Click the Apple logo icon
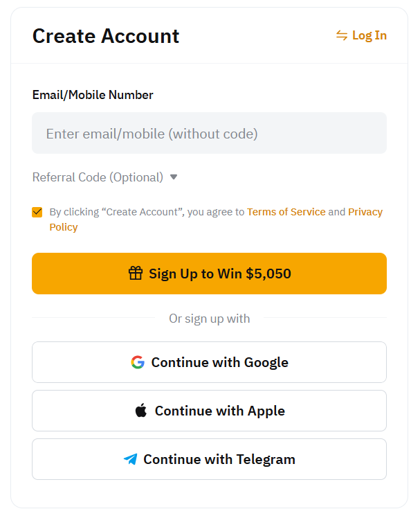 click(141, 411)
